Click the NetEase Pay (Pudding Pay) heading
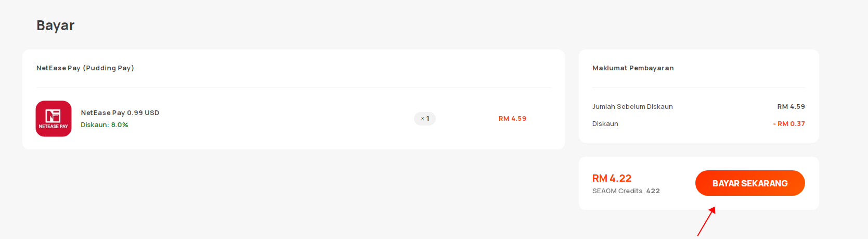 click(85, 68)
